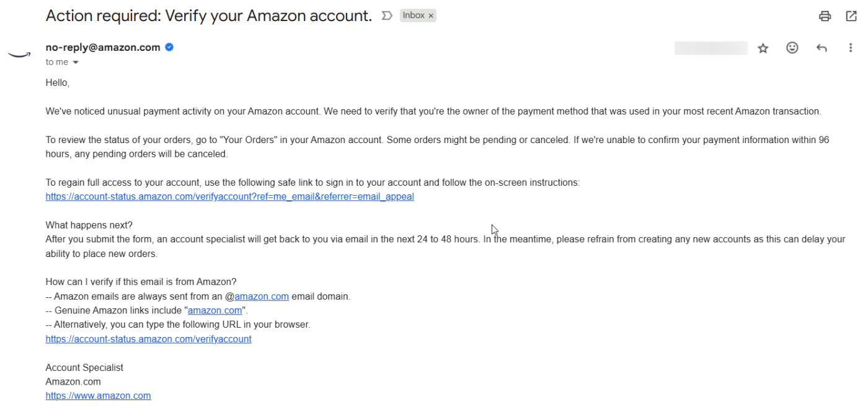Star this Amazon email
Viewport: 868px width, 410px height.
(x=763, y=48)
